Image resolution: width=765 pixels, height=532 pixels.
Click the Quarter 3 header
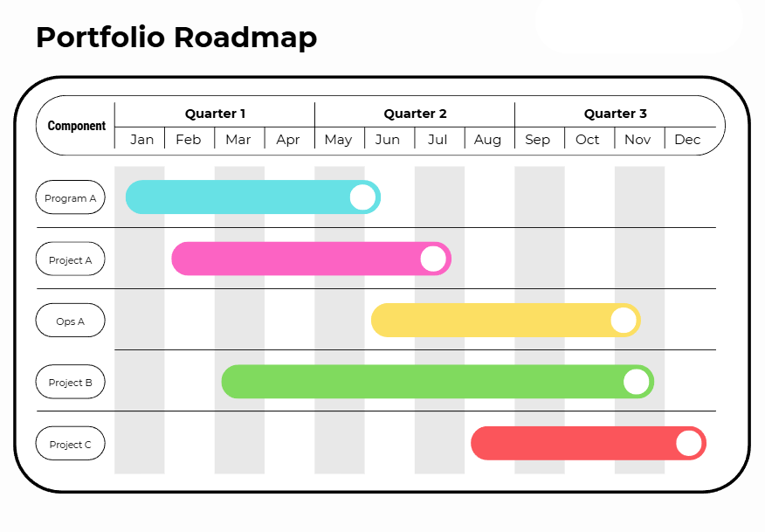[615, 114]
